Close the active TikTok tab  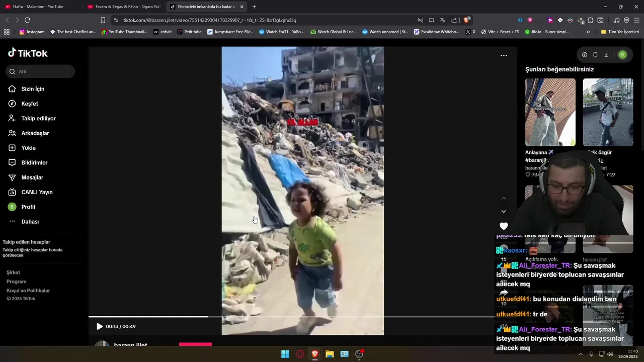242,7
